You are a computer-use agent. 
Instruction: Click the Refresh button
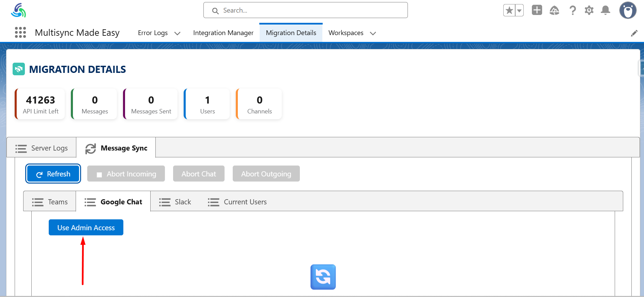[53, 174]
